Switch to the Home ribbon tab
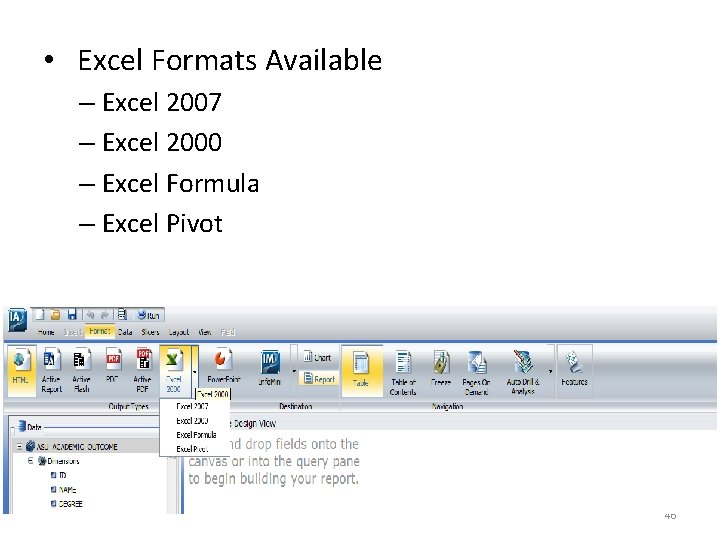Viewport: 720px width, 540px height. [46, 332]
